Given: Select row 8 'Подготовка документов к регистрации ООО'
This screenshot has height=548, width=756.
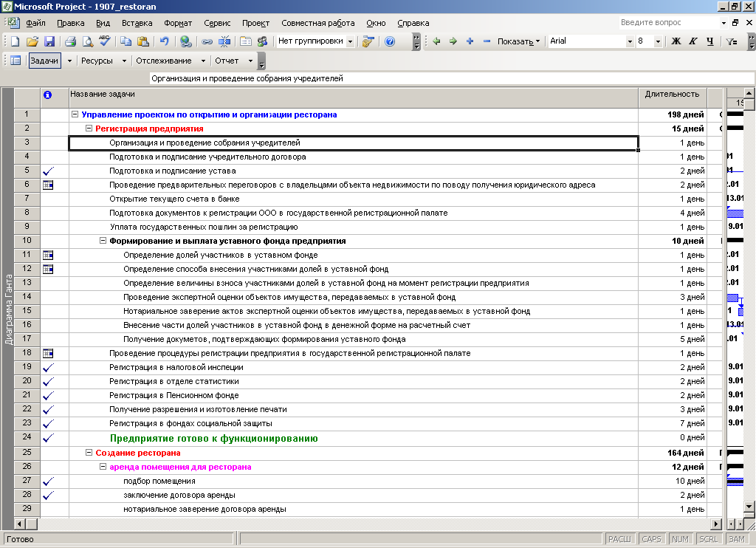Looking at the screenshot, I should (x=27, y=212).
